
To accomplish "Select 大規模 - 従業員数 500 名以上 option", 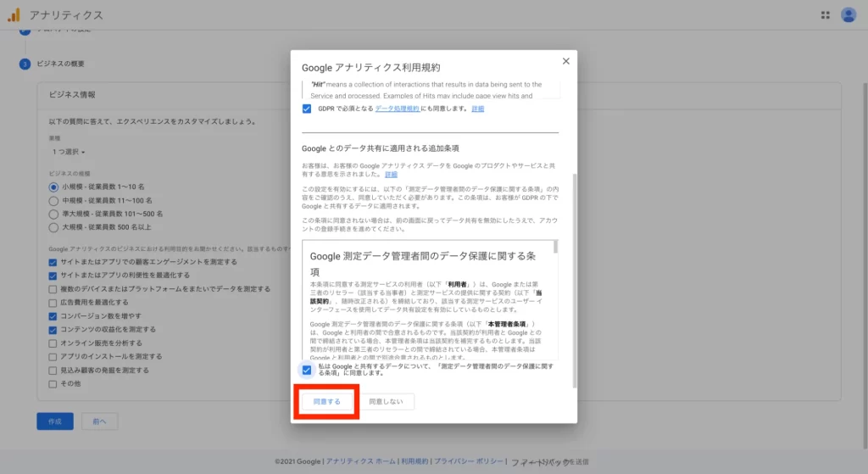I will [53, 227].
